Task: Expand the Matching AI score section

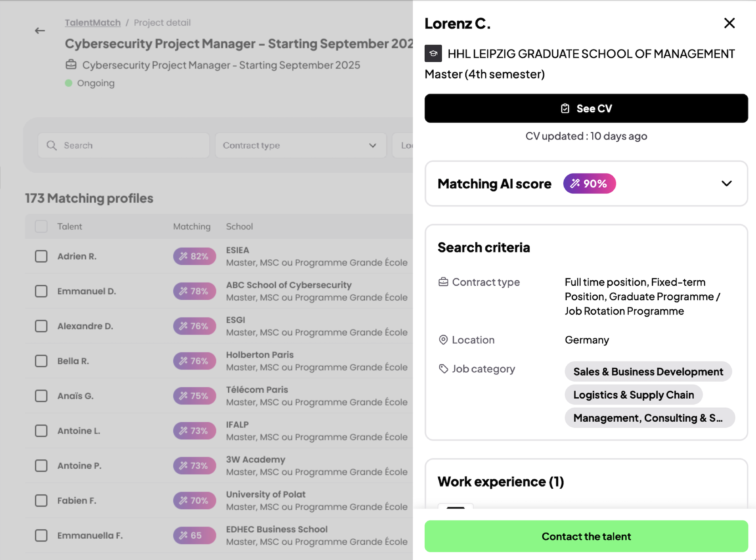Action: (x=726, y=184)
